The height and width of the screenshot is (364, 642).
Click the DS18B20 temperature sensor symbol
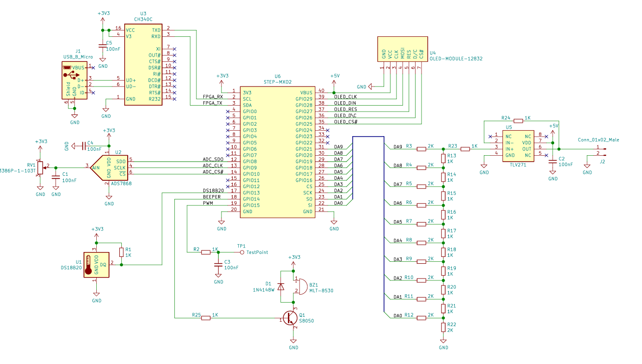[x=96, y=265]
